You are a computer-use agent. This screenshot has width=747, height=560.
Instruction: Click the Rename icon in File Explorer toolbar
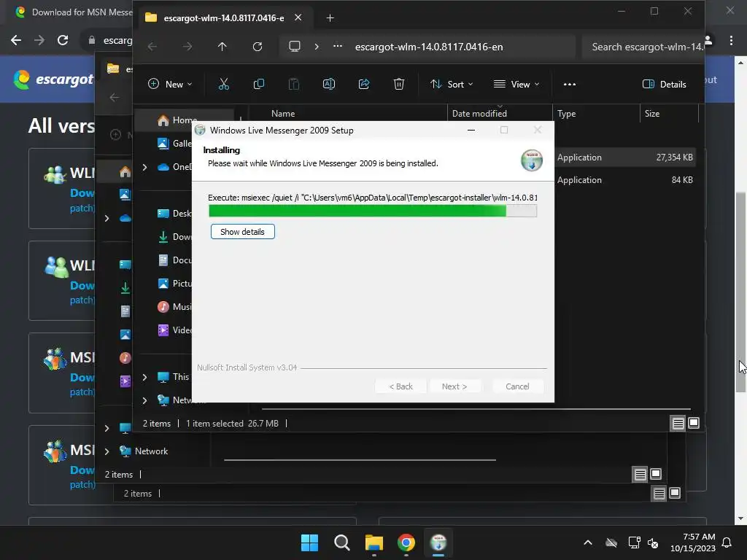pos(329,85)
